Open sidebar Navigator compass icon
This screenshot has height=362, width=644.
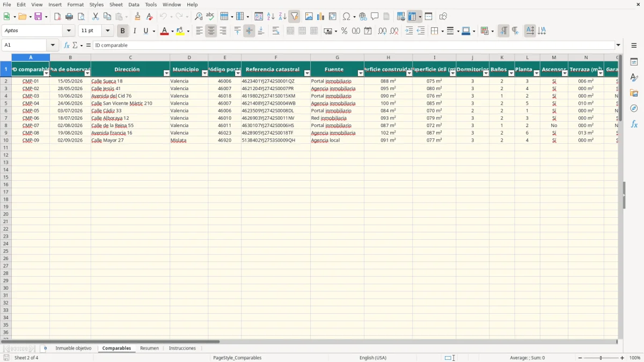(x=634, y=108)
